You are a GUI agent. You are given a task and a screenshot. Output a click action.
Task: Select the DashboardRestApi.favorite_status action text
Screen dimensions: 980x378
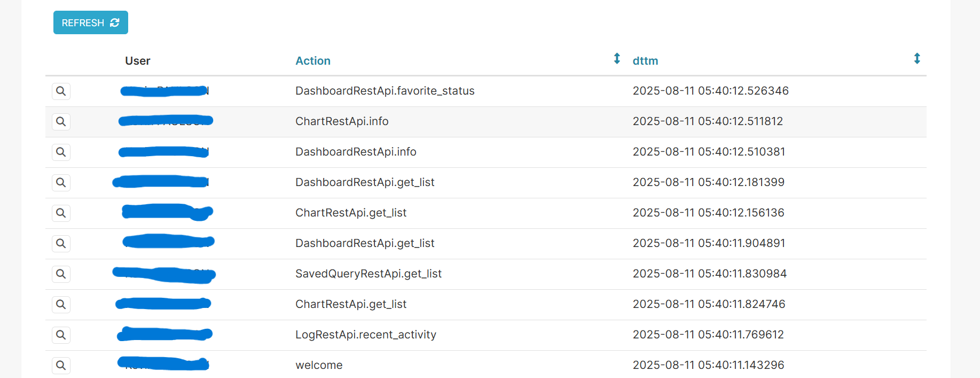coord(385,91)
